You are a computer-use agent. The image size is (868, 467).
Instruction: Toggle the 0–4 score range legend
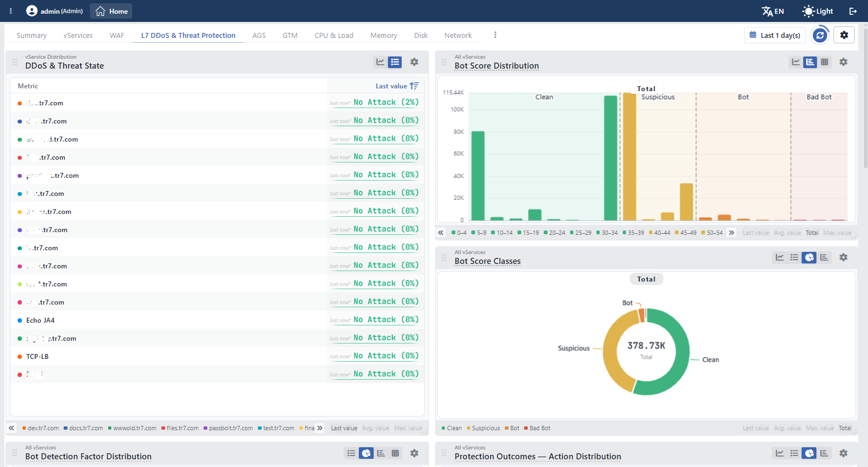click(x=459, y=233)
